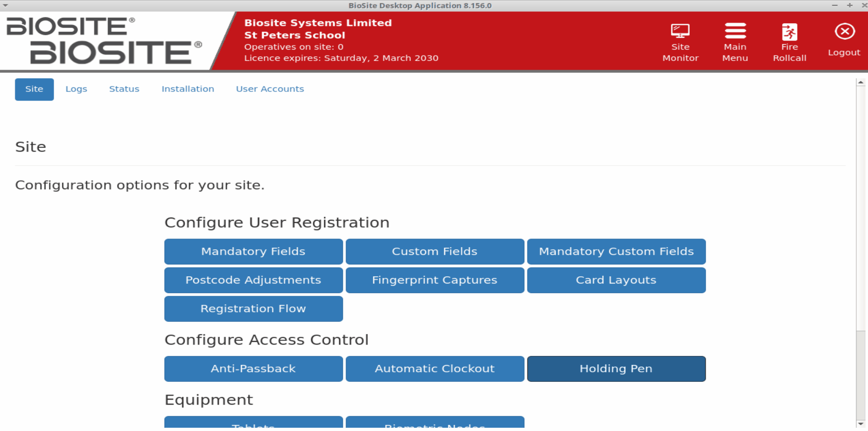Switch to the Logs tab
The image size is (868, 431).
[x=76, y=89]
